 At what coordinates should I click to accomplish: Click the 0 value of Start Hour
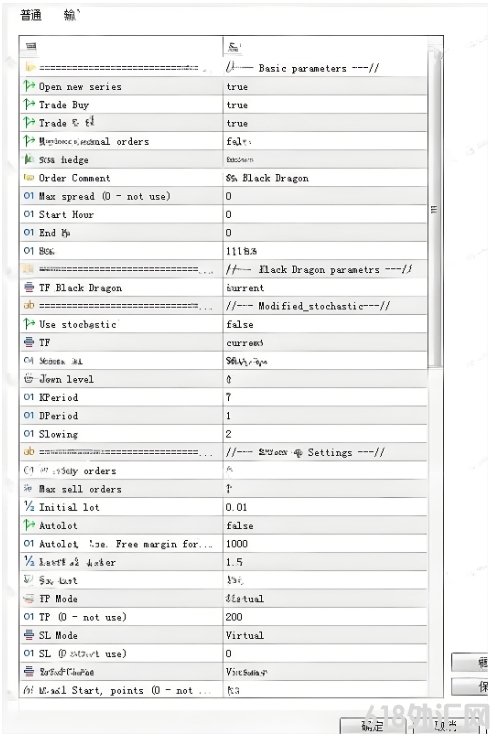click(229, 215)
